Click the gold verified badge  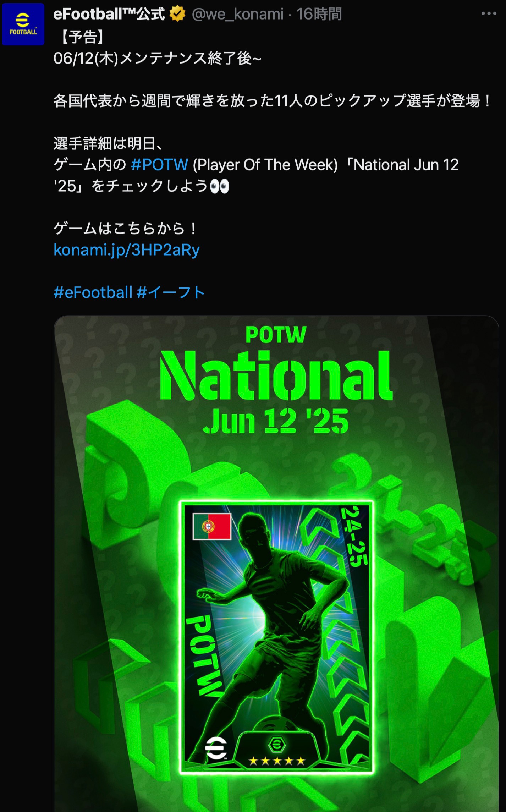[x=177, y=14]
